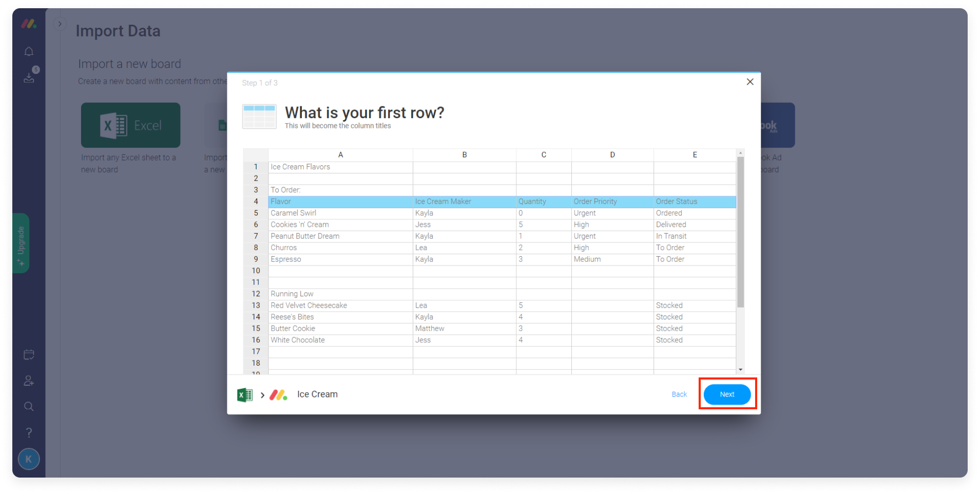Click the invite members person icon

29,381
